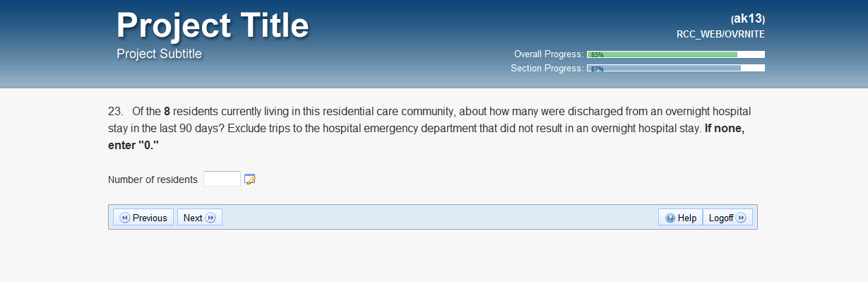
Task: Click the Overall Progress bar
Action: [676, 54]
